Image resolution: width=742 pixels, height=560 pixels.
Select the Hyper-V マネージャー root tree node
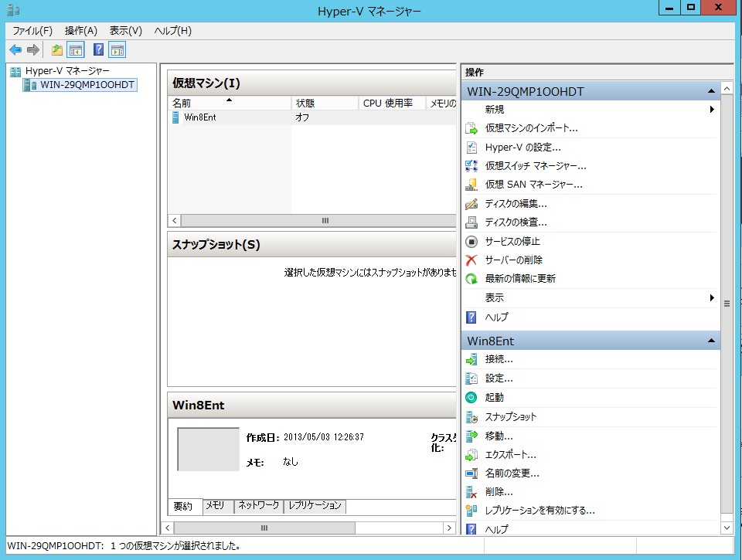[67, 71]
